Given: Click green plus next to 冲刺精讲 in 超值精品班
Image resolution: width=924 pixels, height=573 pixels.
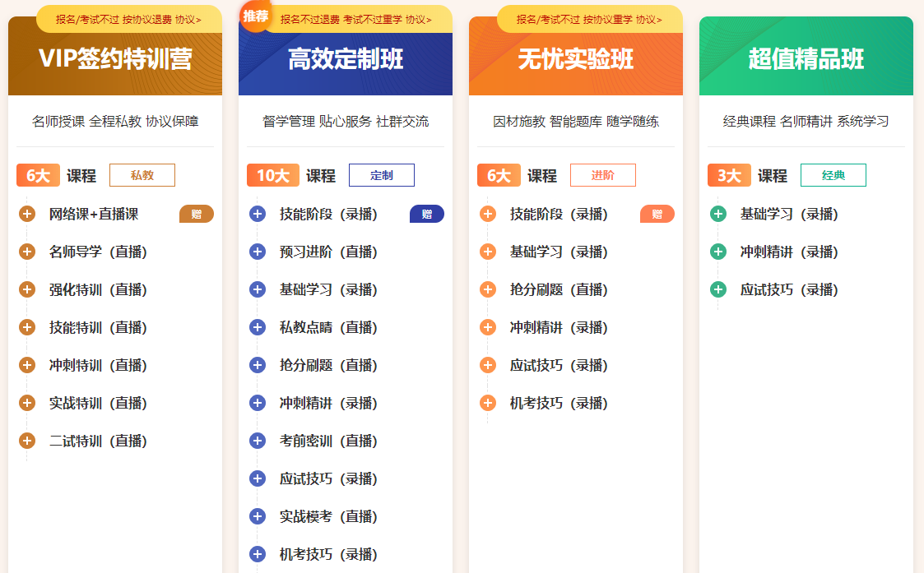Looking at the screenshot, I should [x=718, y=252].
